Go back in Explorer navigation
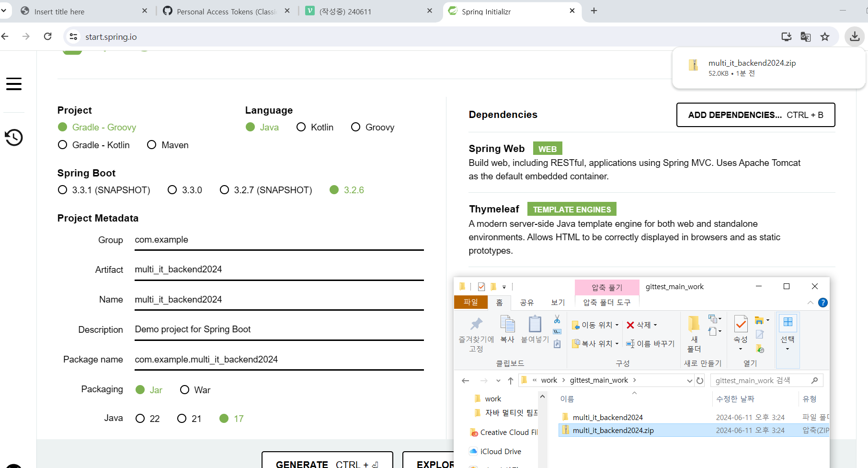The width and height of the screenshot is (868, 468). click(x=465, y=381)
